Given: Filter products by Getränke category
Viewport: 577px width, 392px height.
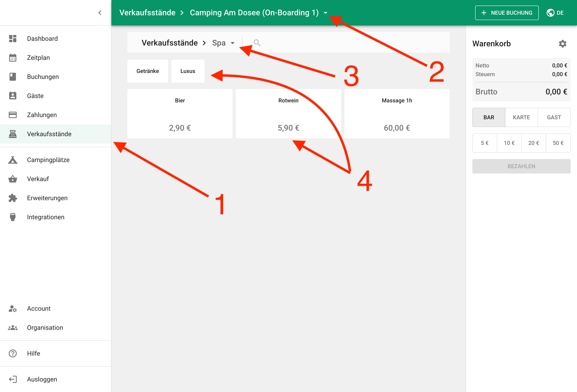Looking at the screenshot, I should pos(147,71).
